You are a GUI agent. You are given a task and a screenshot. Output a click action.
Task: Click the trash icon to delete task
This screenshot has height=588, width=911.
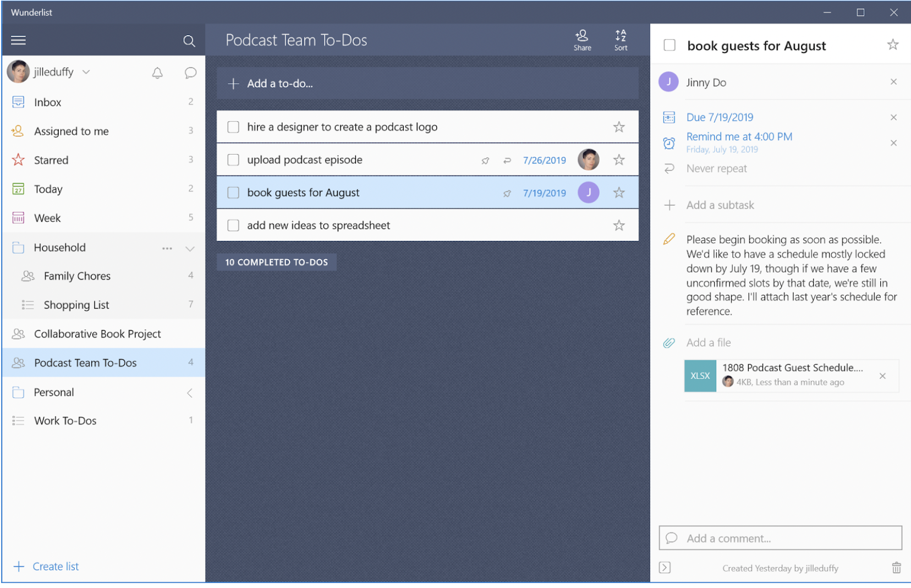[x=896, y=568]
